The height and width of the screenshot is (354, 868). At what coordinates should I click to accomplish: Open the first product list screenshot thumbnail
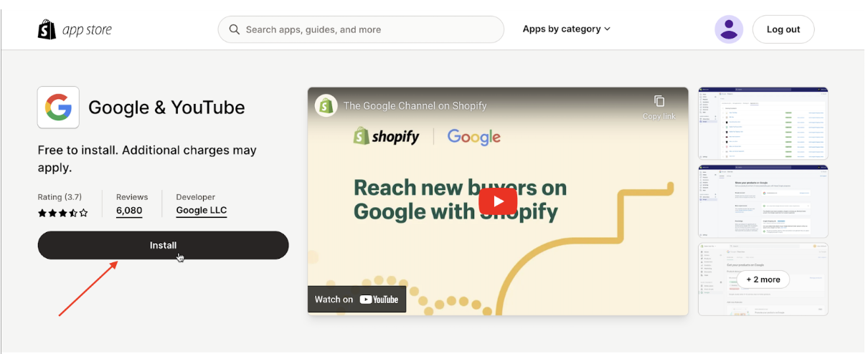point(763,123)
